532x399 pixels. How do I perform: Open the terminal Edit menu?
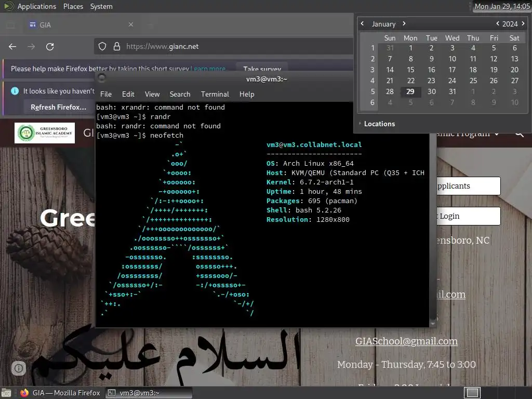pos(128,95)
